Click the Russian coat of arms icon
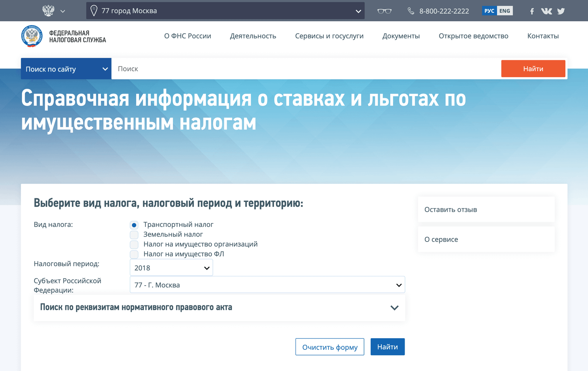The height and width of the screenshot is (371, 588). (48, 11)
